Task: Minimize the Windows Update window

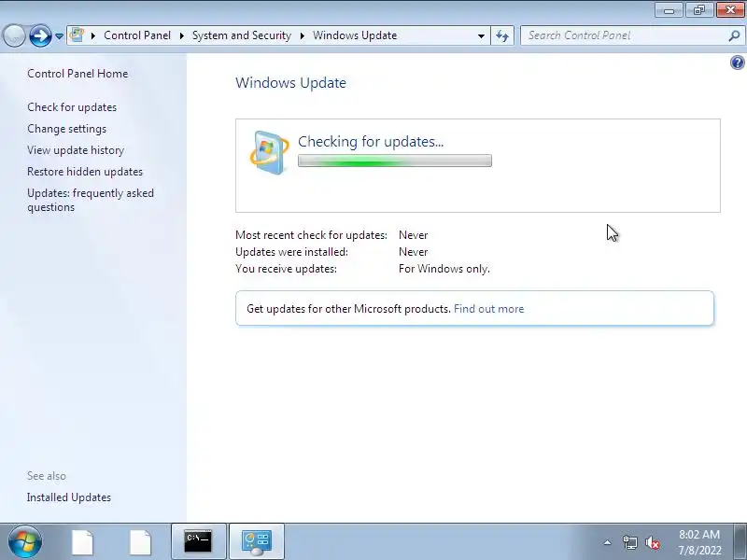Action: coord(669,10)
